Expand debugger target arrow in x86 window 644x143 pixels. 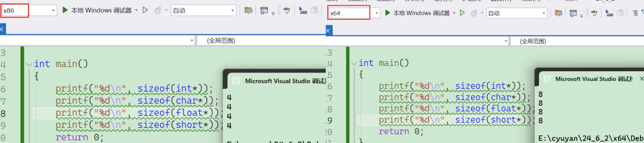(137, 11)
